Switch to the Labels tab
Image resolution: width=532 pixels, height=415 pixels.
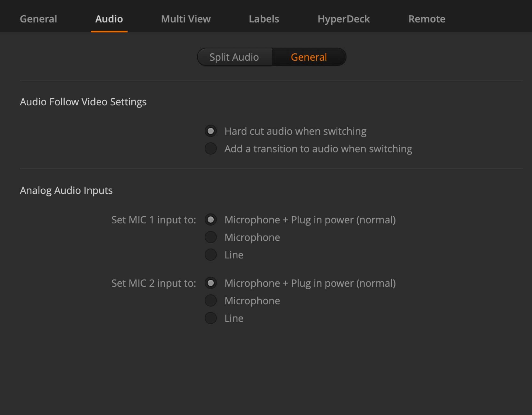click(264, 19)
